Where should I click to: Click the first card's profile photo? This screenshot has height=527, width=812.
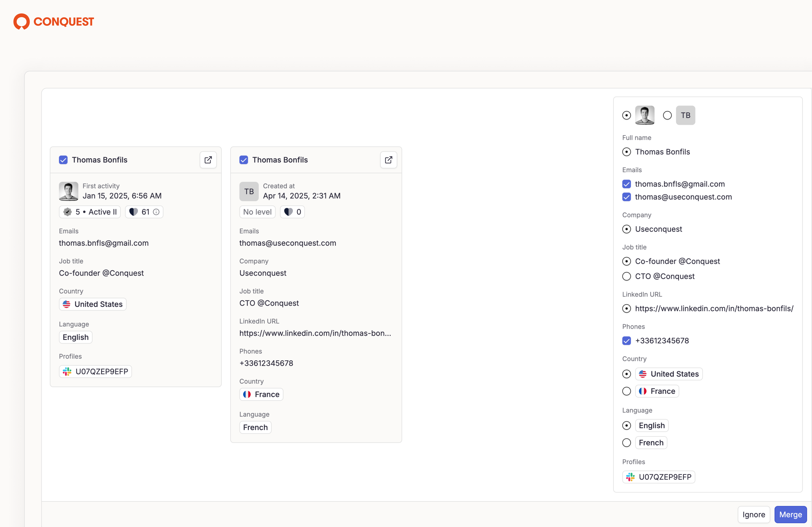click(x=69, y=191)
